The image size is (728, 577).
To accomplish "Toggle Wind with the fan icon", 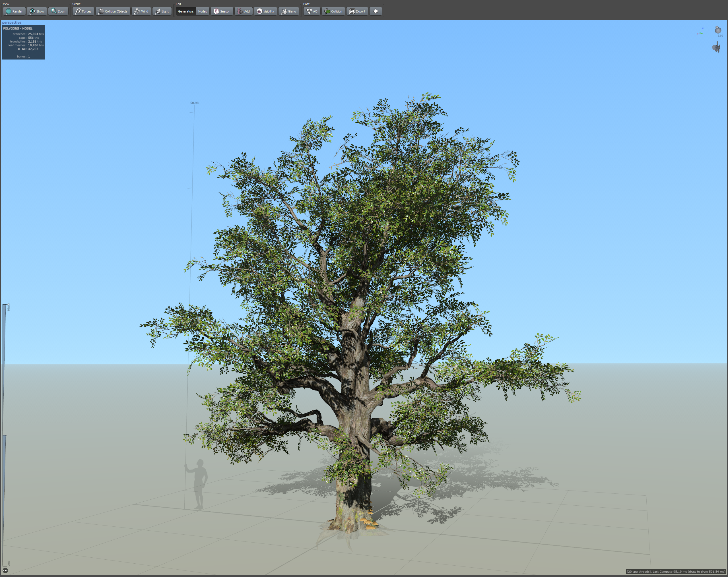I will point(141,11).
